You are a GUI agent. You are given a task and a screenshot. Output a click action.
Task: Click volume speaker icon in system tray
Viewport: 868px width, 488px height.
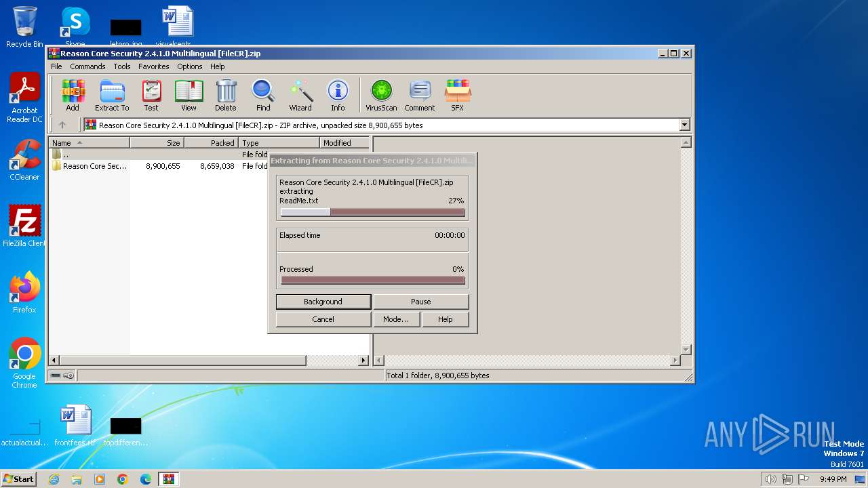pos(771,479)
